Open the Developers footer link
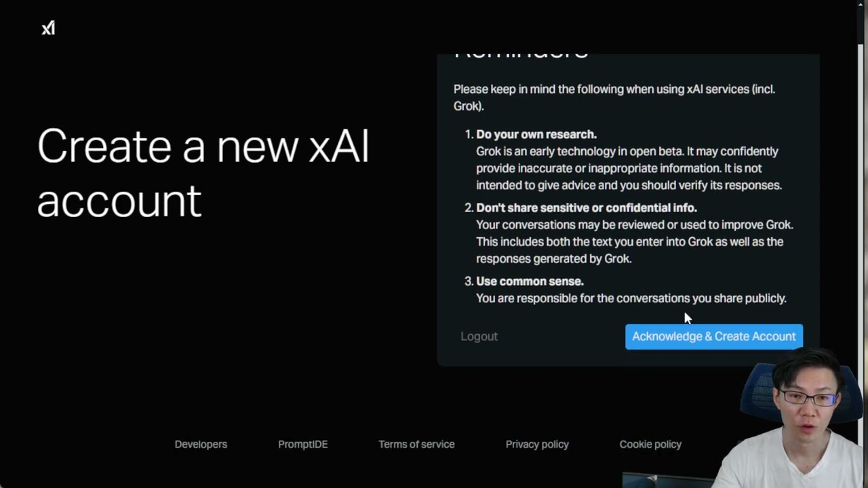 tap(201, 444)
